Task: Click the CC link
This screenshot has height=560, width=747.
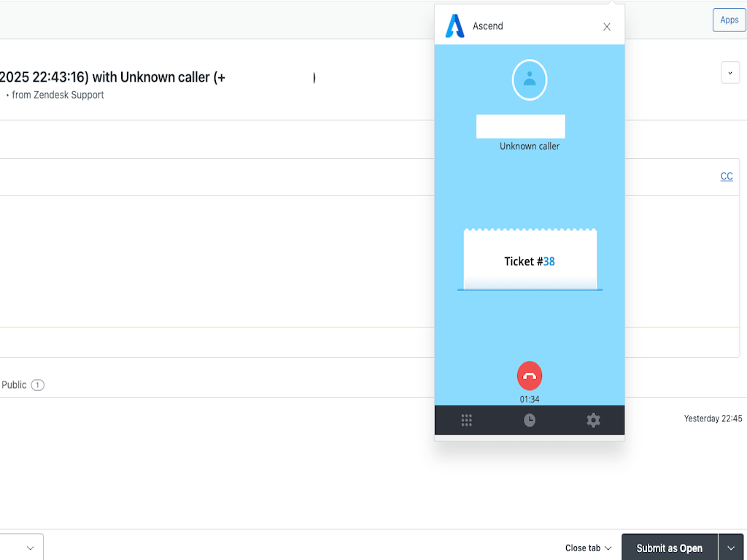Action: 726,176
